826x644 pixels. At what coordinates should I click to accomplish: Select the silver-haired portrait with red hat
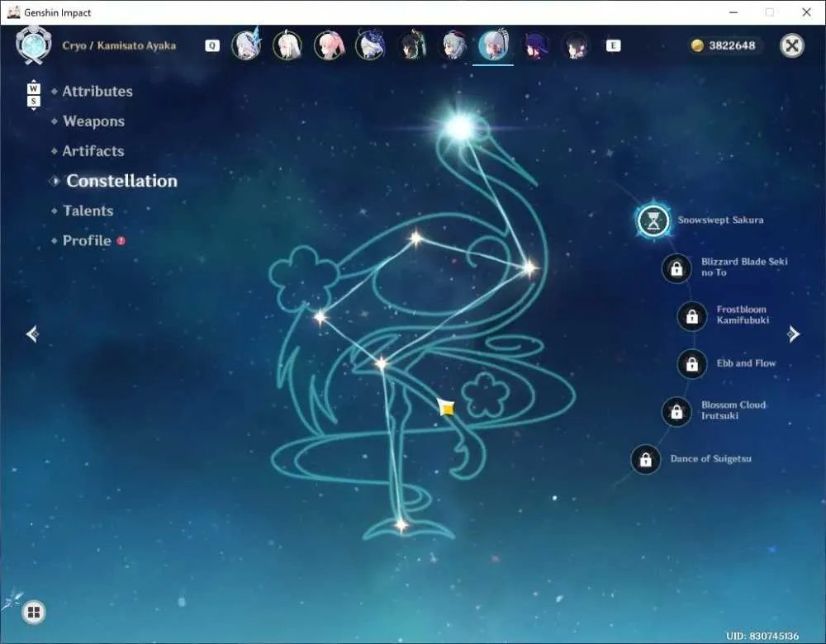pos(453,45)
